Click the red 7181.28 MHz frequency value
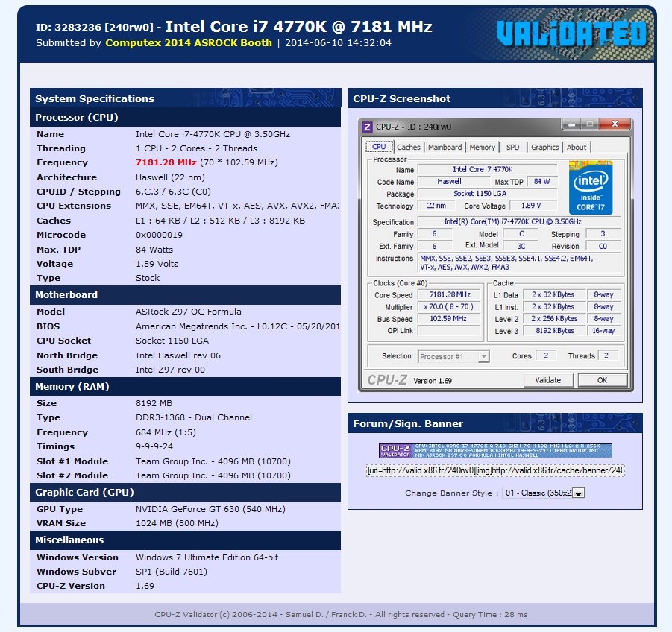The width and height of the screenshot is (672, 632). click(x=166, y=162)
